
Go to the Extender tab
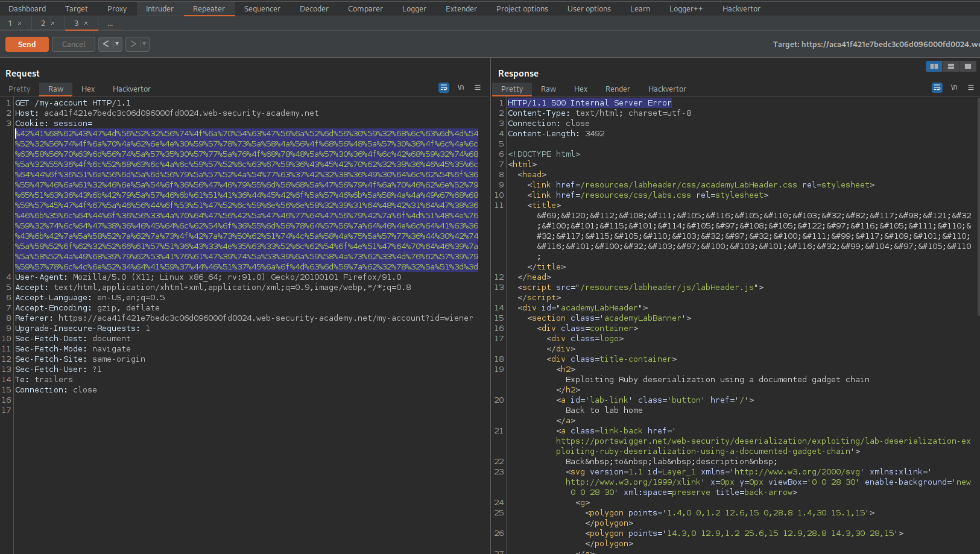point(461,8)
